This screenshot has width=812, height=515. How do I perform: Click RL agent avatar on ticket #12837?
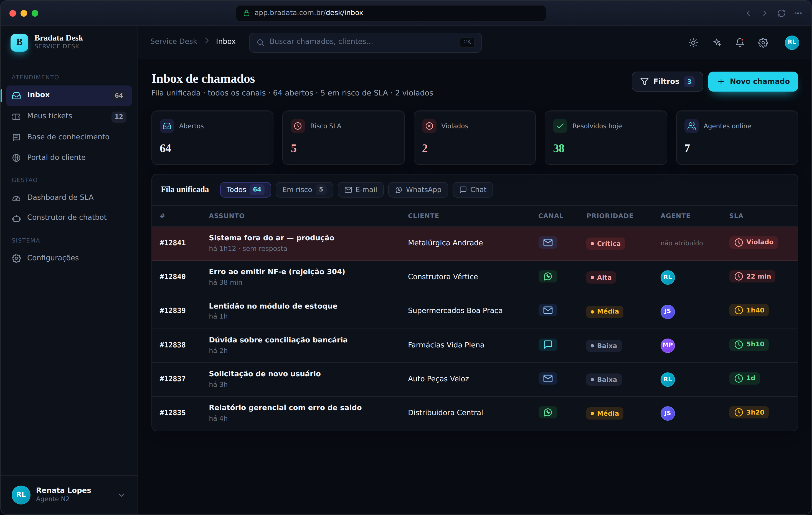pyautogui.click(x=667, y=379)
